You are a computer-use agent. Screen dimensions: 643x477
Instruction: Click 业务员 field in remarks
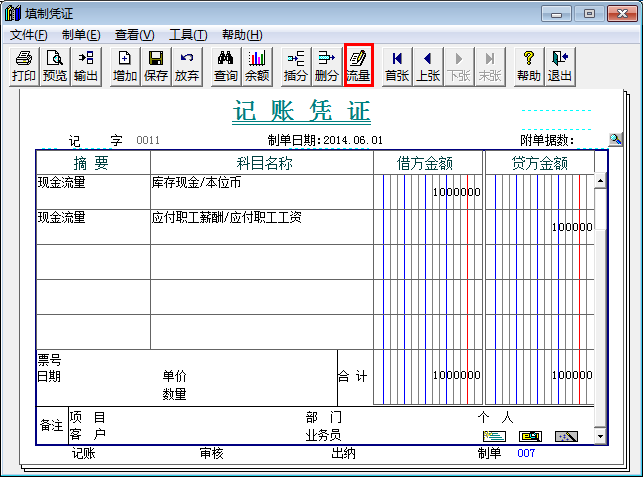coord(323,435)
